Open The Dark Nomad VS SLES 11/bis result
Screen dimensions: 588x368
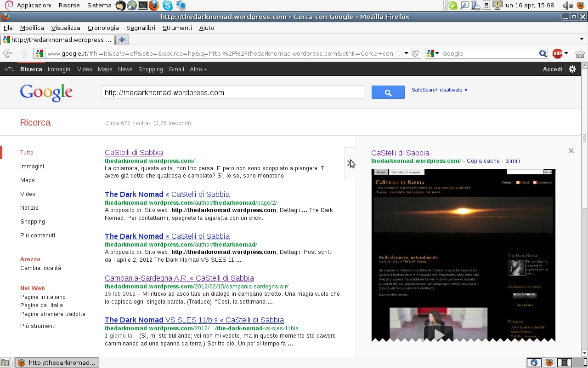point(194,320)
